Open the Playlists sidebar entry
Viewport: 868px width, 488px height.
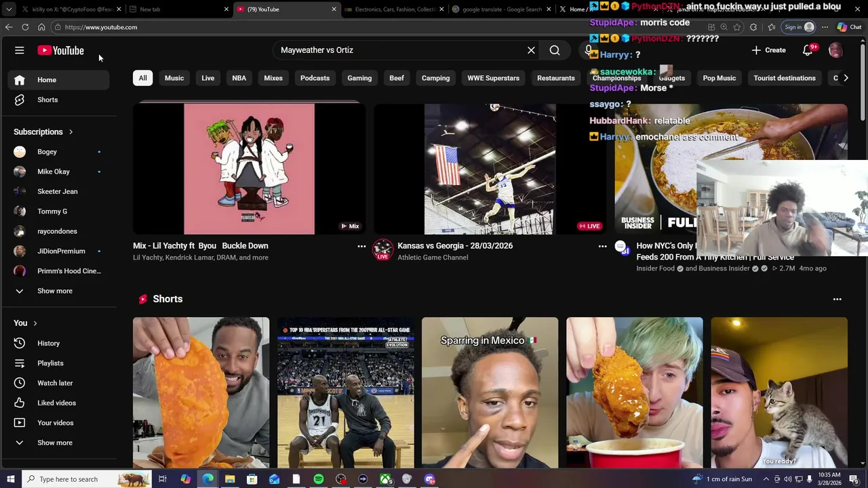(59, 363)
